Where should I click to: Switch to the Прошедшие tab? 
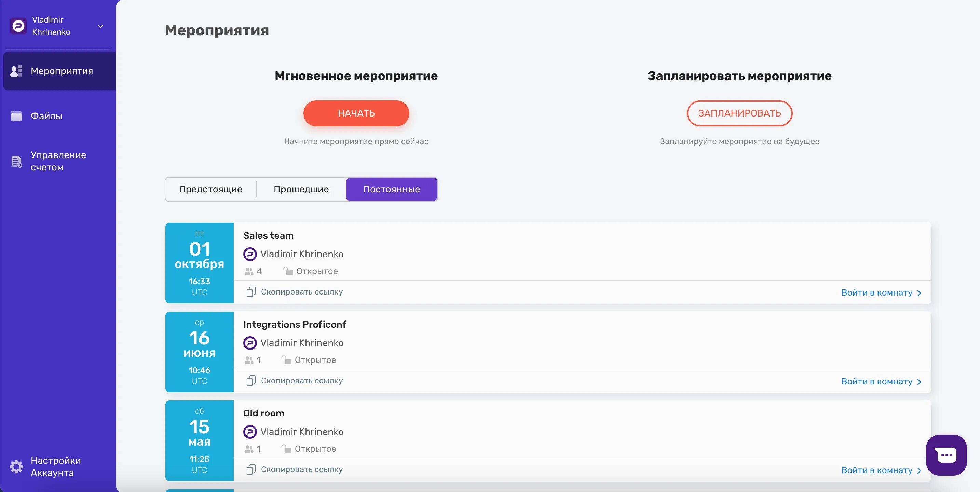pyautogui.click(x=301, y=189)
